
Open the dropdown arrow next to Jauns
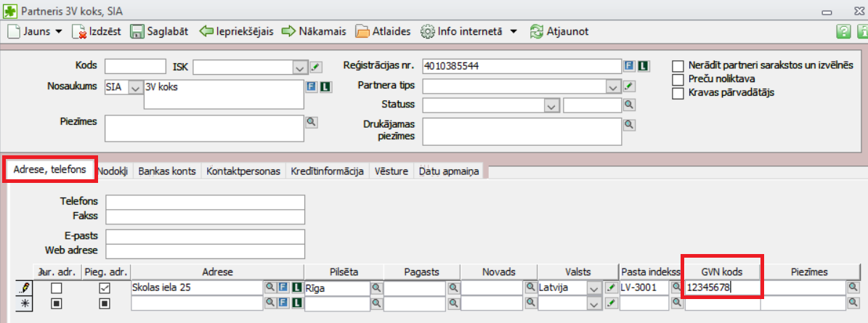(x=60, y=32)
